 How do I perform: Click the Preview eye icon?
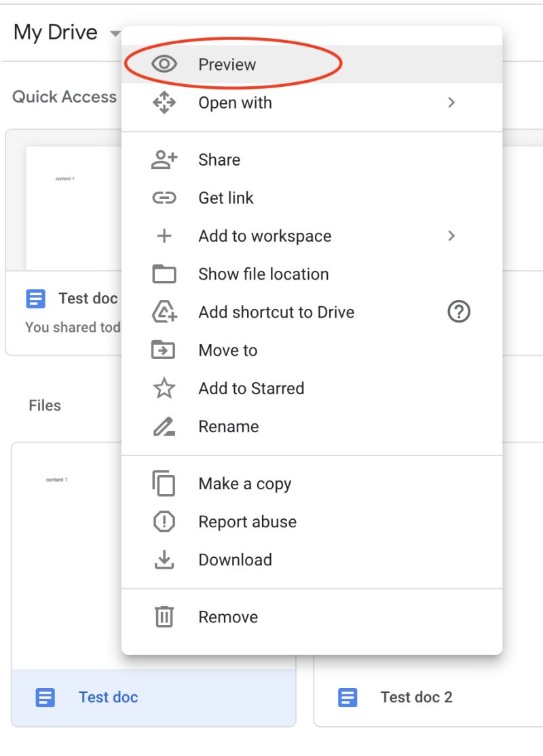pyautogui.click(x=163, y=64)
